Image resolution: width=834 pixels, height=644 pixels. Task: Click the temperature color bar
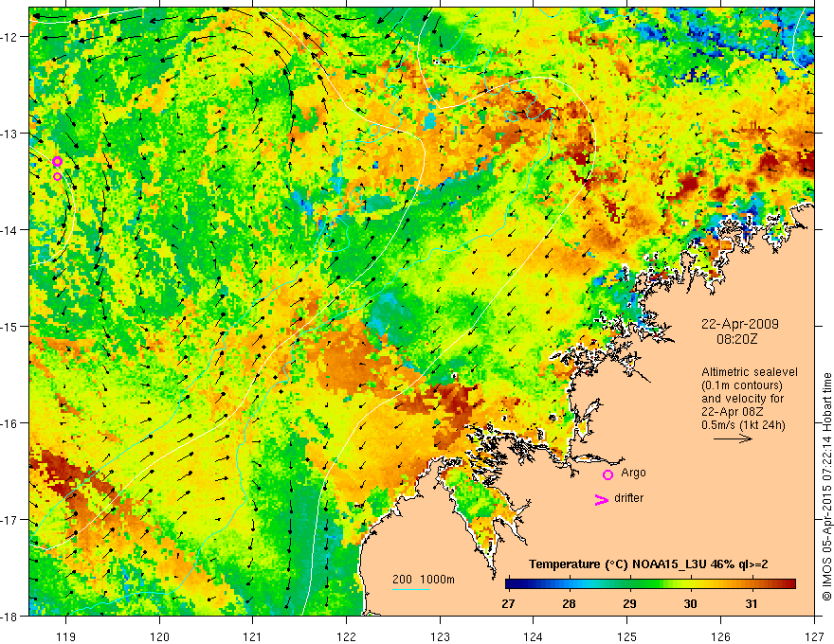tap(650, 583)
